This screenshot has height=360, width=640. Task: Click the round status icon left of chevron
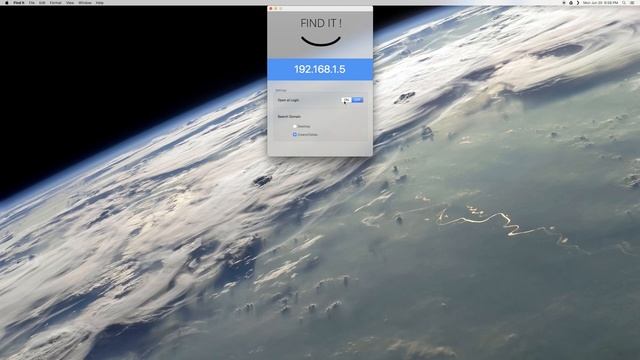pos(571,2)
